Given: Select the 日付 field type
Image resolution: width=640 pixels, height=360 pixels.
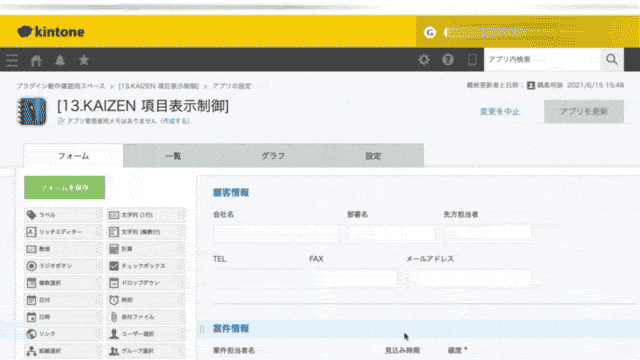Looking at the screenshot, I should click(x=63, y=300).
